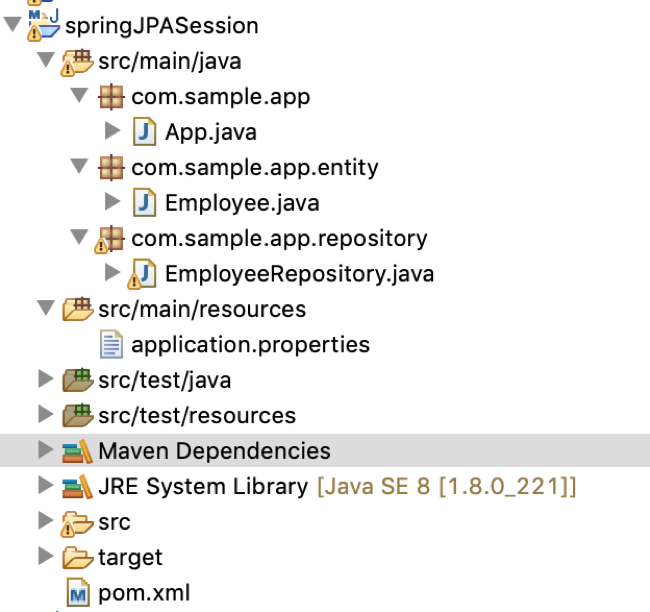Select Employee.java in the tree

pyautogui.click(x=243, y=204)
